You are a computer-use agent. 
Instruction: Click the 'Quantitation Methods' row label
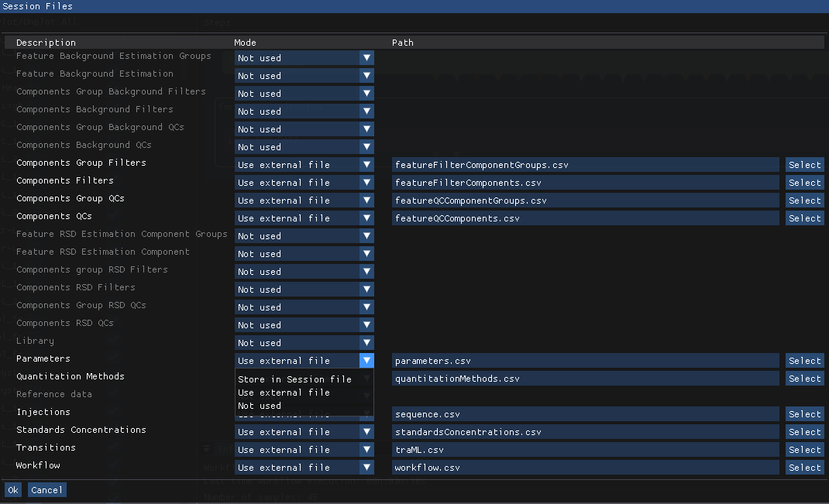(71, 376)
